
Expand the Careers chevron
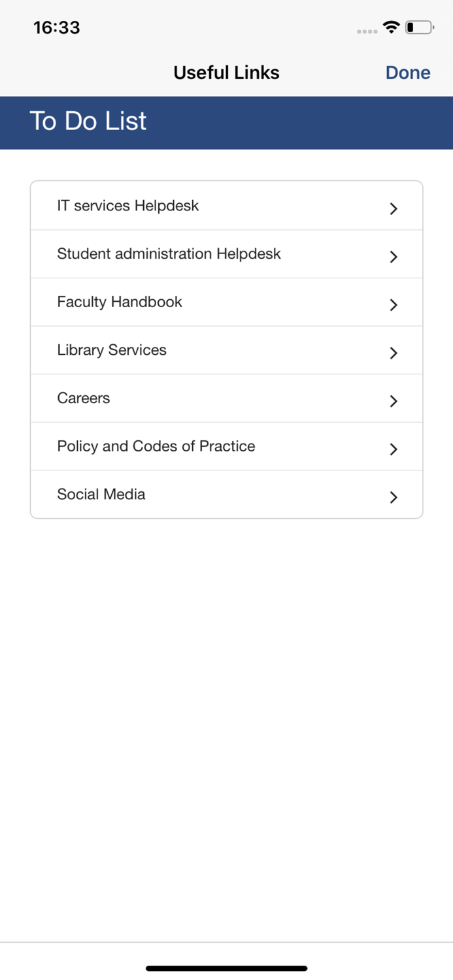point(394,401)
